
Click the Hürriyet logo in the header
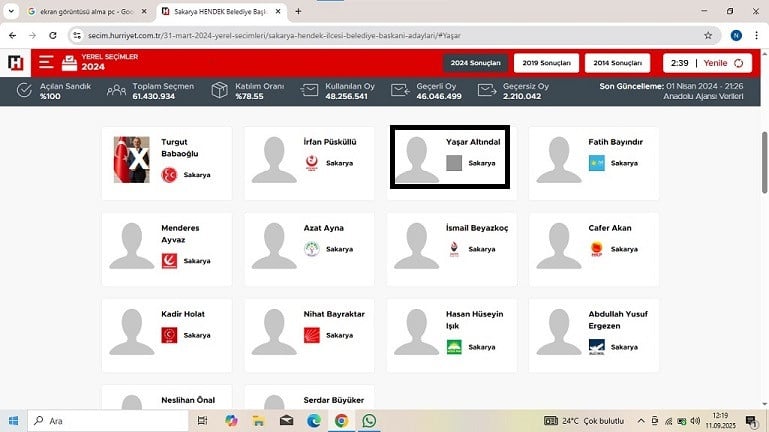pyautogui.click(x=16, y=63)
